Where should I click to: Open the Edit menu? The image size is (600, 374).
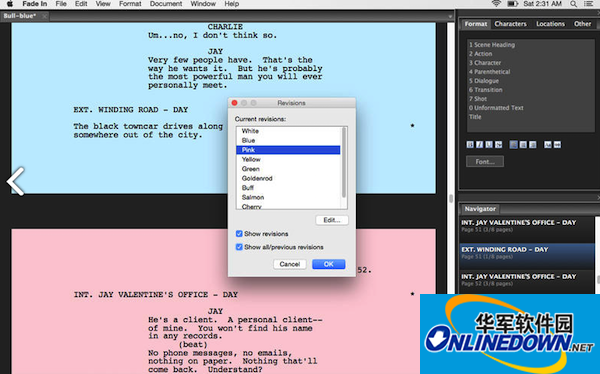[x=81, y=4]
